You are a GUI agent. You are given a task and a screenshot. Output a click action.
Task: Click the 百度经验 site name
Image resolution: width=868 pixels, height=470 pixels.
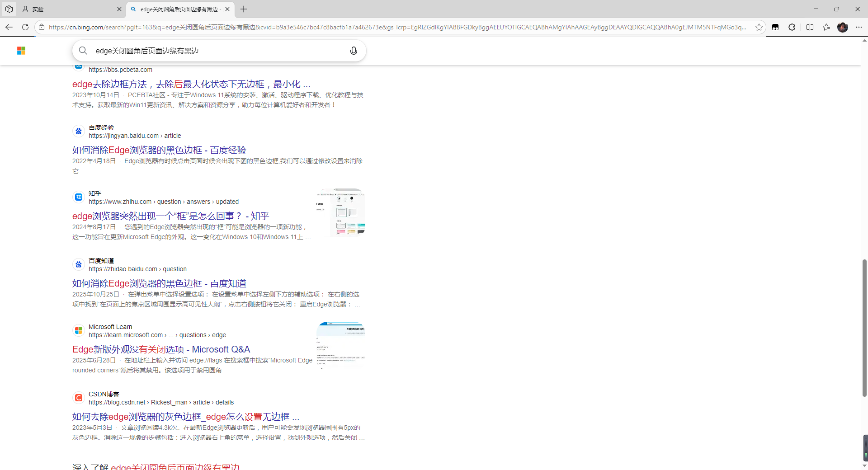101,127
